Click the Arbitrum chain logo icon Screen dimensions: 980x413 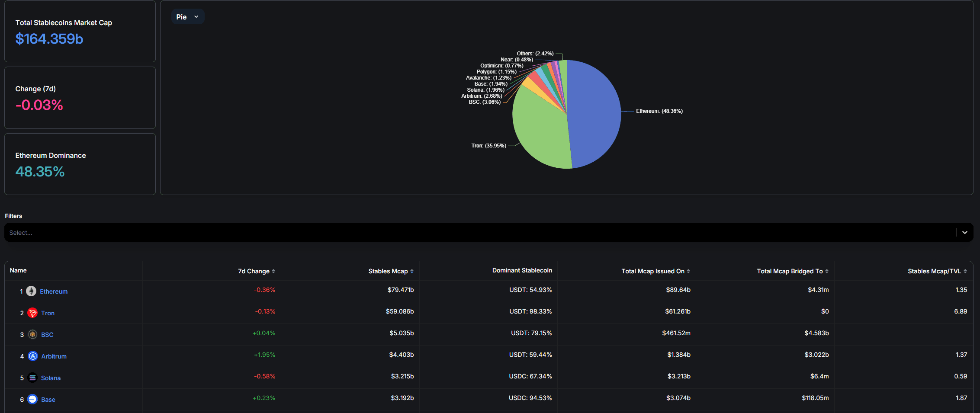(x=33, y=356)
